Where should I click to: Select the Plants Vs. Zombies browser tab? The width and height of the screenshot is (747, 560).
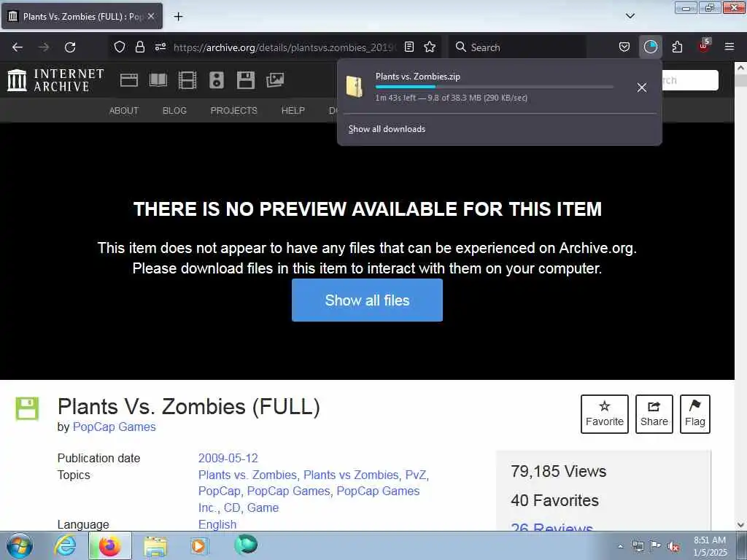click(x=82, y=16)
